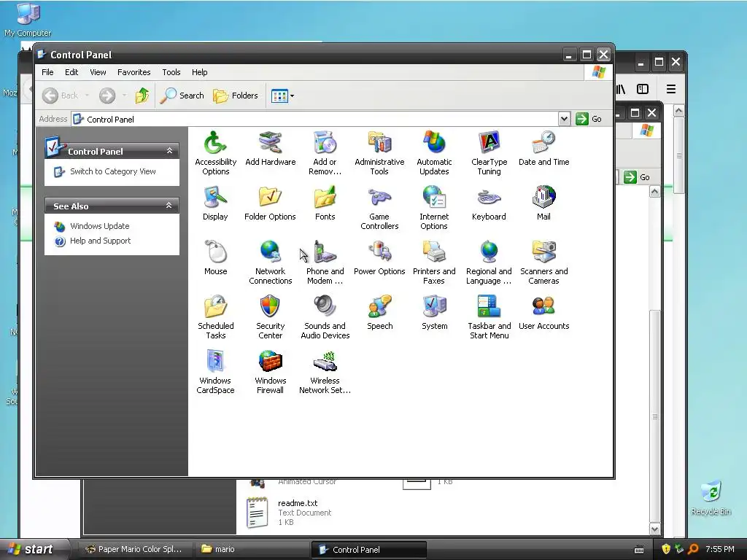Viewport: 747px width, 560px height.
Task: Toggle the Folders pane button
Action: (236, 96)
